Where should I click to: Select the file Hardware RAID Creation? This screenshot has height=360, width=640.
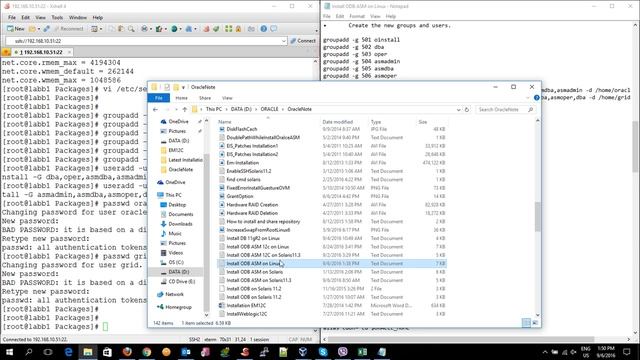pos(252,204)
